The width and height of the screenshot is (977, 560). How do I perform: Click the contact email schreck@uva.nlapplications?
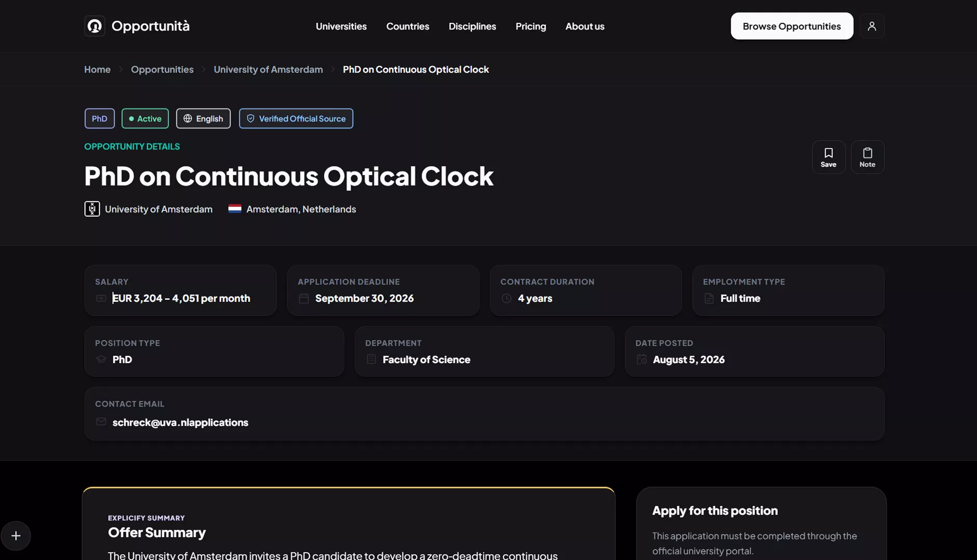click(180, 422)
